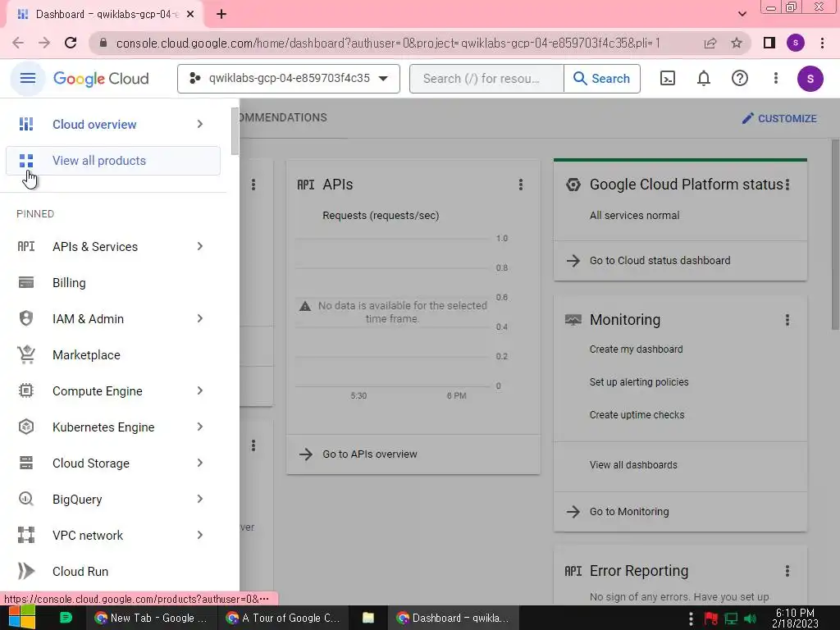Bookmark this page with the star icon
The height and width of the screenshot is (630, 840).
737,43
